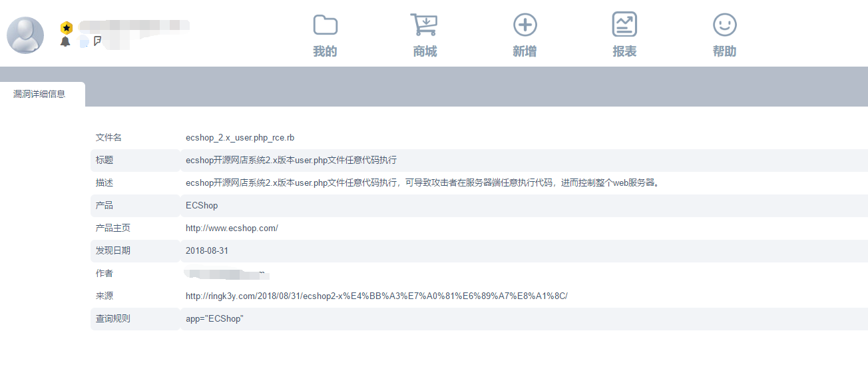Image resolution: width=868 pixels, height=367 pixels.
Task: Click the 标题 field label
Action: [105, 160]
